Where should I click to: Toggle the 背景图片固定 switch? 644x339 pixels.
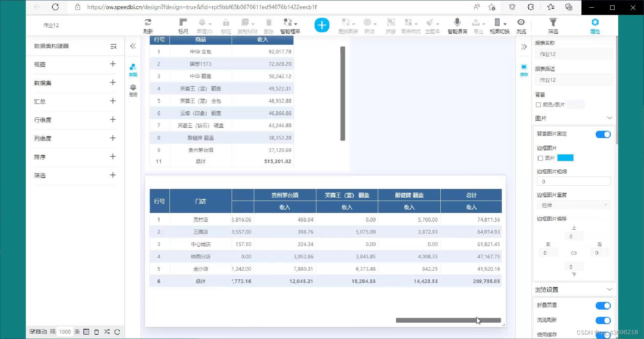[x=603, y=134]
